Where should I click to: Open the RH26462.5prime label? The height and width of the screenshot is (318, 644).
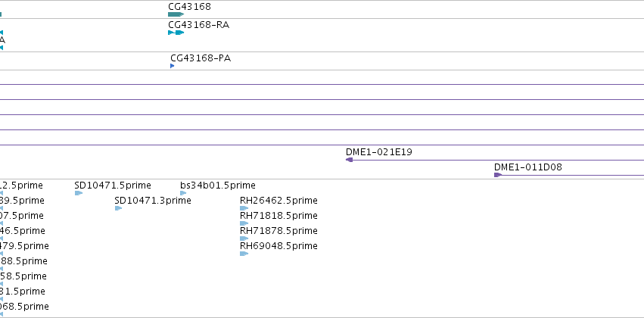pos(278,201)
